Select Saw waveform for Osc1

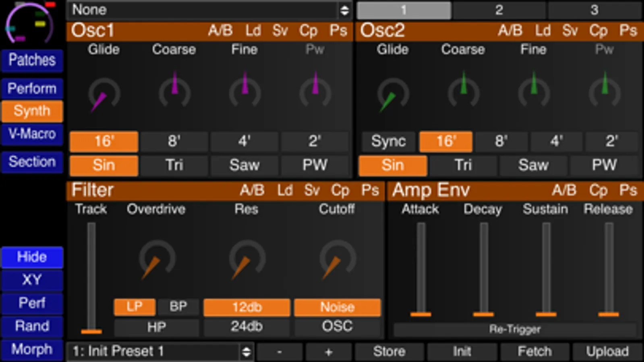click(x=244, y=165)
